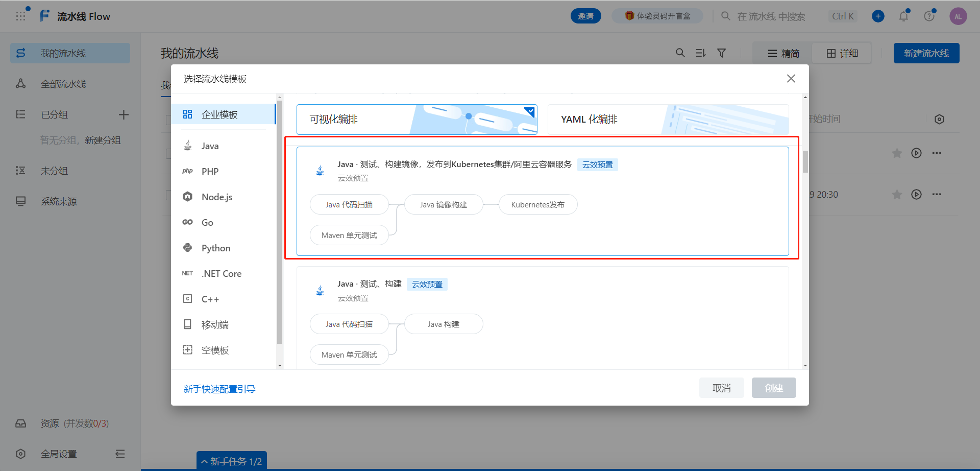The image size is (980, 471).
Task: Open the help question mark icon
Action: pyautogui.click(x=929, y=16)
